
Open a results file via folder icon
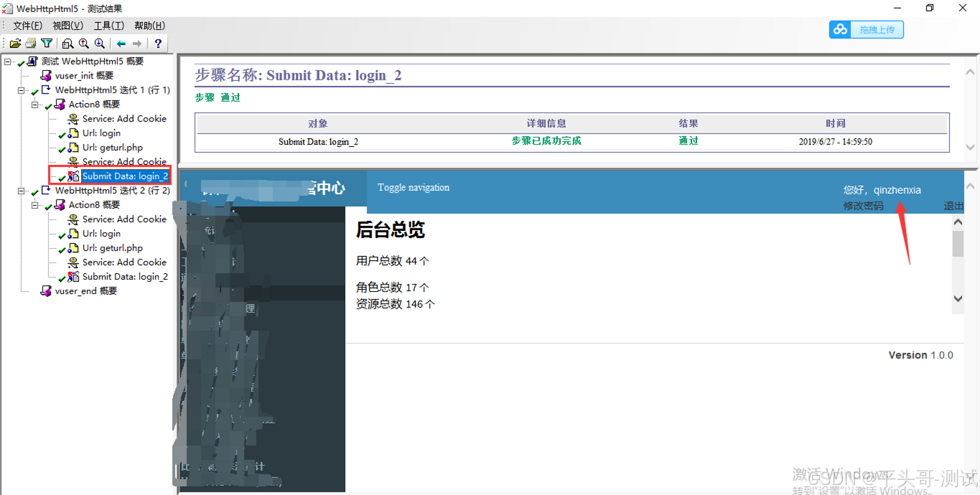tap(15, 44)
